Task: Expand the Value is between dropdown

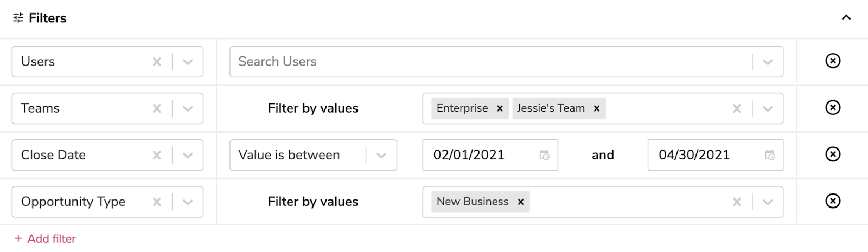Action: (381, 156)
